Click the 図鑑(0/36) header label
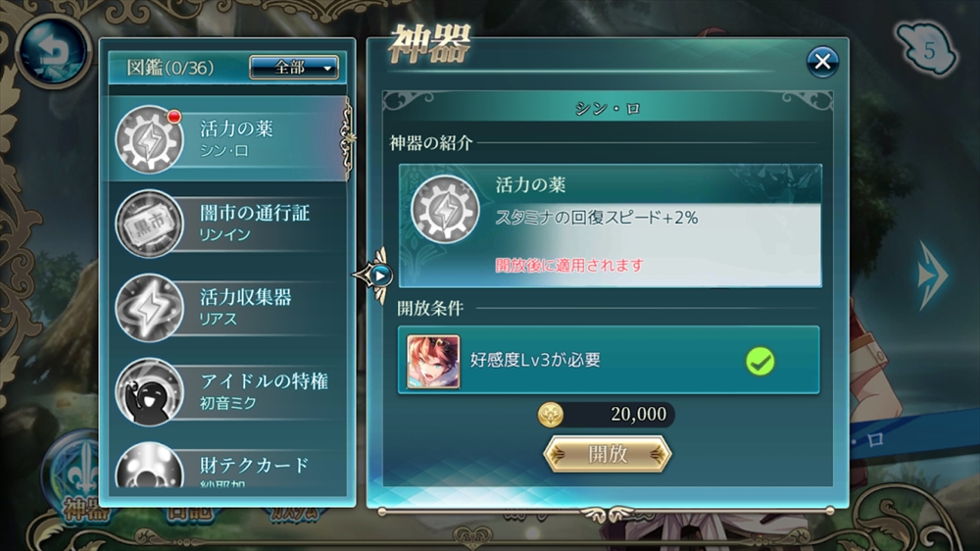The height and width of the screenshot is (551, 980). pyautogui.click(x=170, y=68)
